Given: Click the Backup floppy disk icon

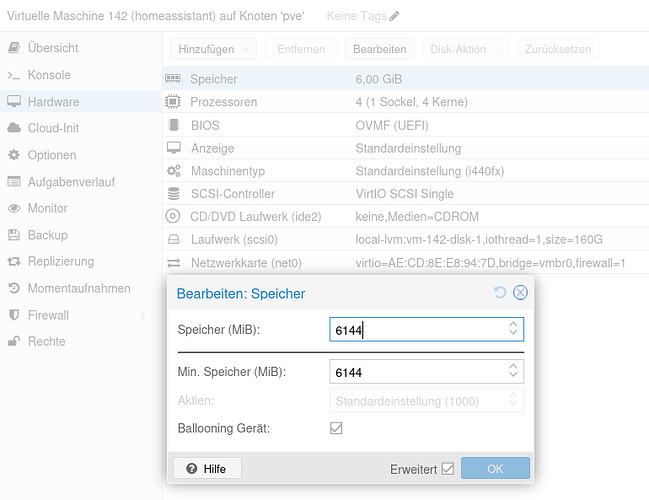Looking at the screenshot, I should [x=14, y=235].
